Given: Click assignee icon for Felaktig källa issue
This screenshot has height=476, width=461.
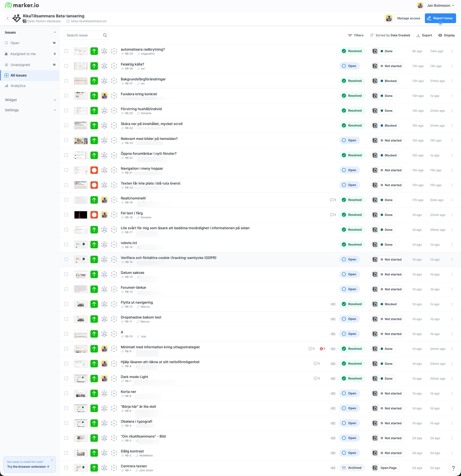Looking at the screenshot, I should pos(104,66).
